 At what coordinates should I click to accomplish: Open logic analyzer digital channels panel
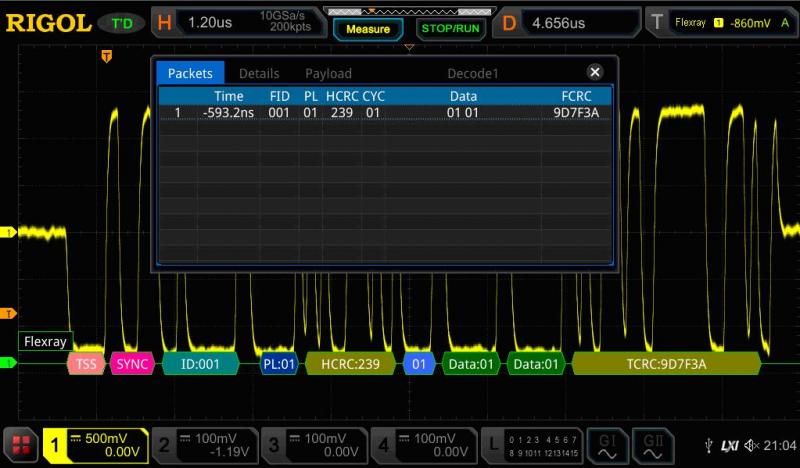(530, 445)
